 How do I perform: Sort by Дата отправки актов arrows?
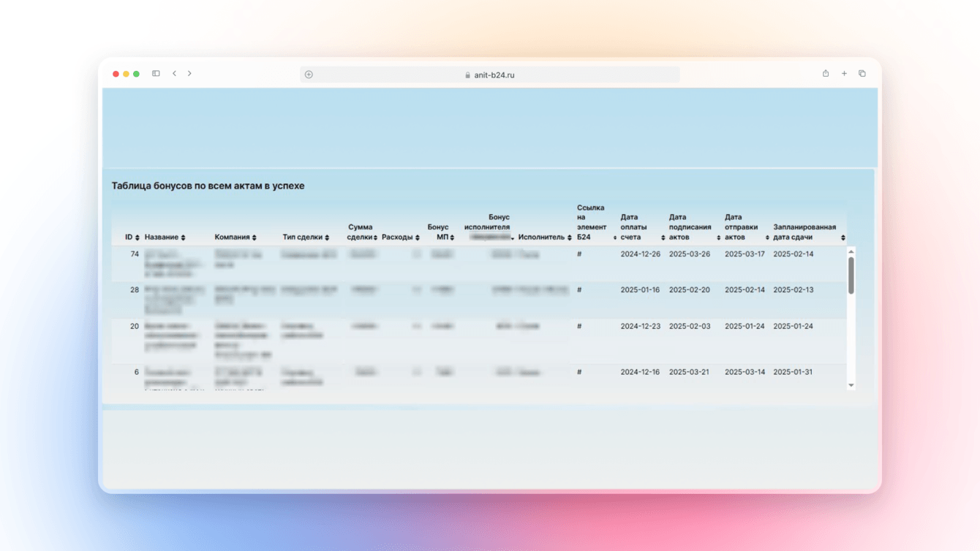(x=767, y=237)
